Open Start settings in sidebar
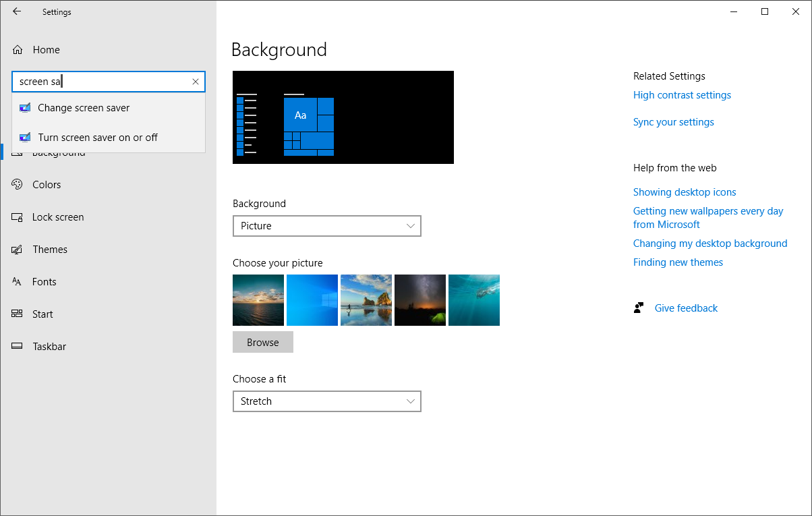The image size is (812, 516). (x=42, y=314)
